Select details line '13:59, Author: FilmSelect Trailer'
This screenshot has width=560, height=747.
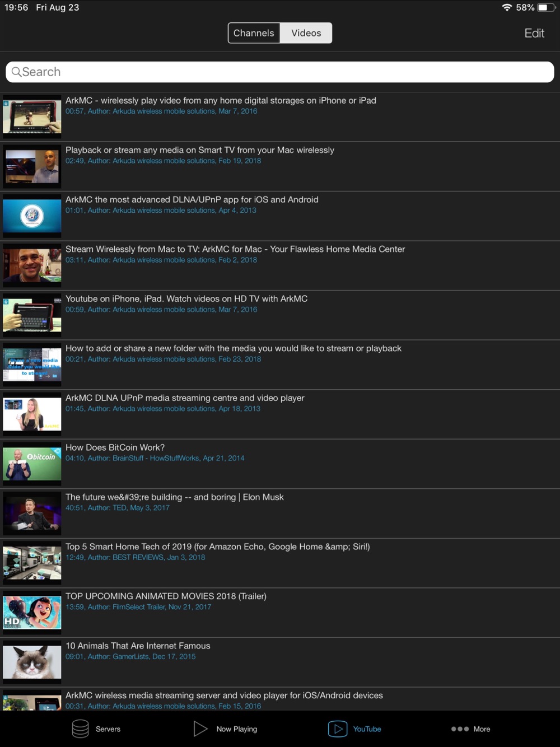tap(138, 607)
